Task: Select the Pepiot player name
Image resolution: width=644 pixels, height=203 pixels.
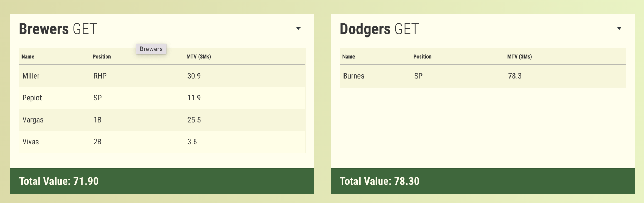Action: click(32, 98)
